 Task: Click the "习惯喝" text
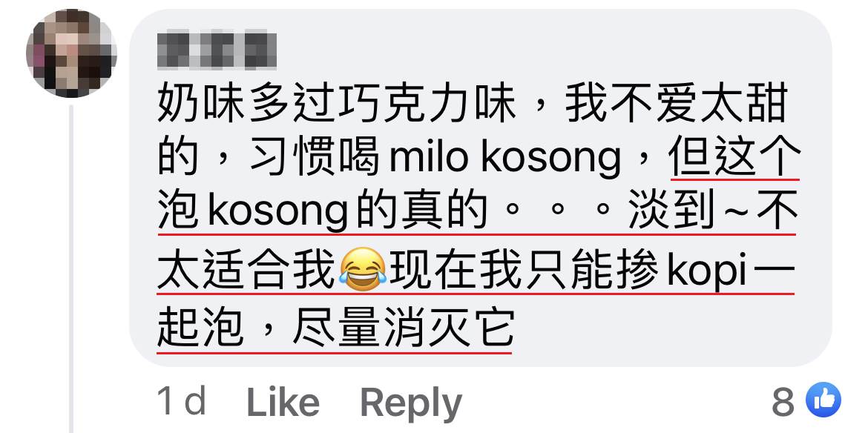(314, 158)
